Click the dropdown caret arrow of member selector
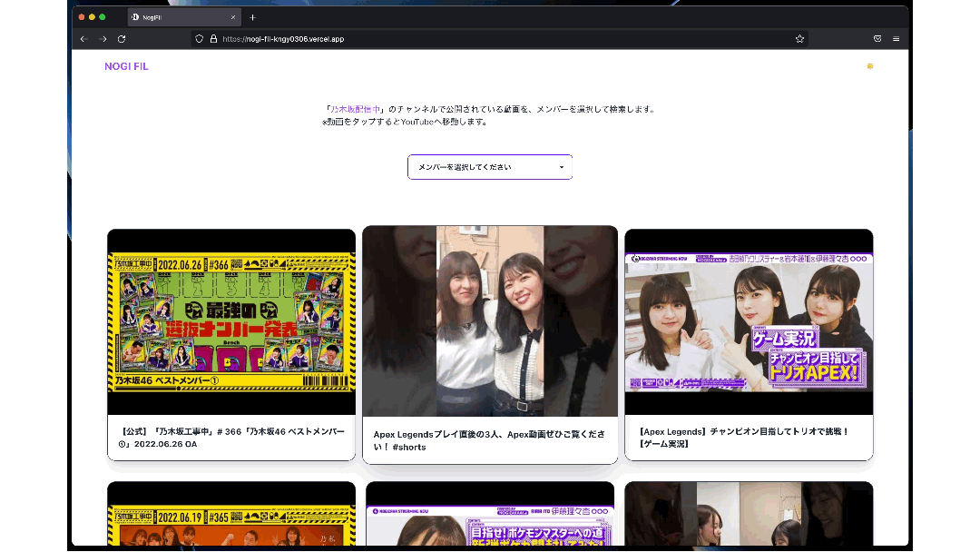The image size is (980, 552). click(562, 167)
